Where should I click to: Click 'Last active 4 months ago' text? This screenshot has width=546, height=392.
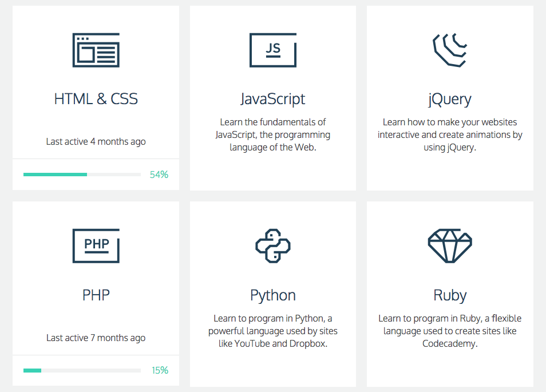(x=96, y=142)
